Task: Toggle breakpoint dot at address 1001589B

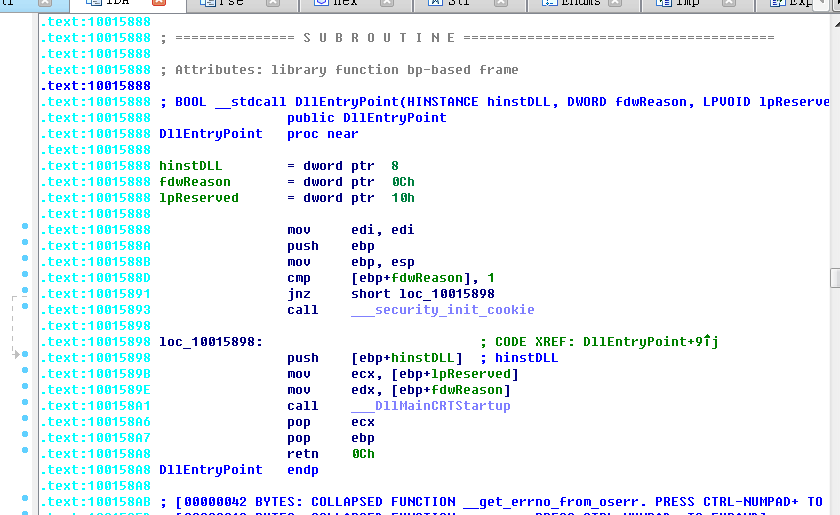Action: [x=25, y=370]
